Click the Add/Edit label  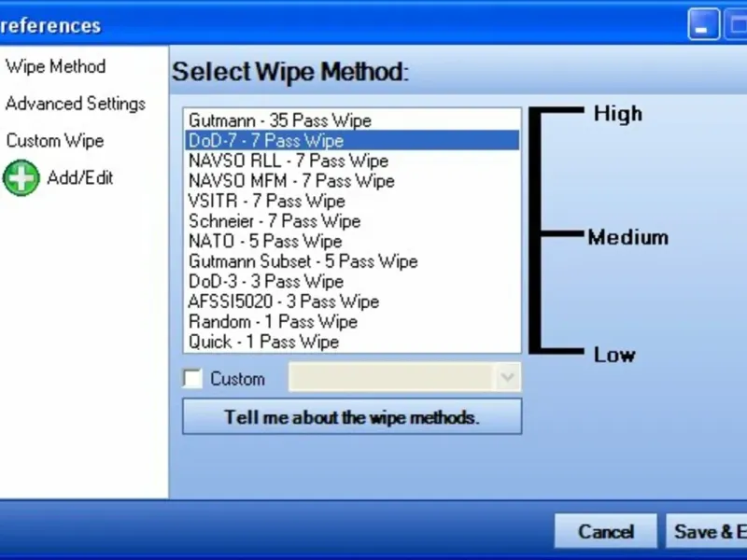click(80, 178)
